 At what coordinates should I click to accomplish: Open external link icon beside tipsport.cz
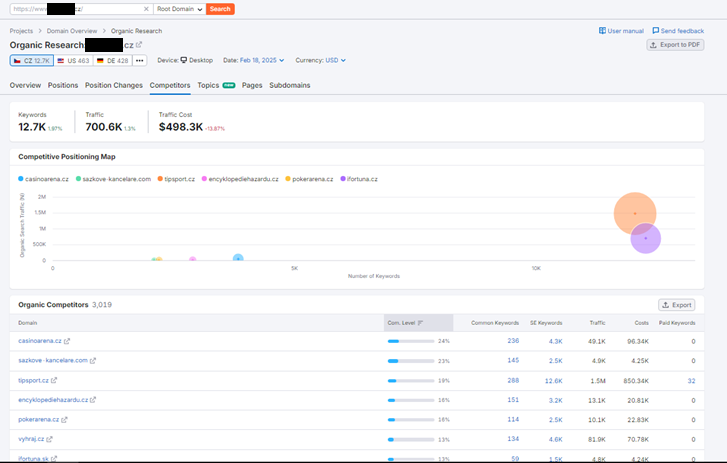(54, 381)
